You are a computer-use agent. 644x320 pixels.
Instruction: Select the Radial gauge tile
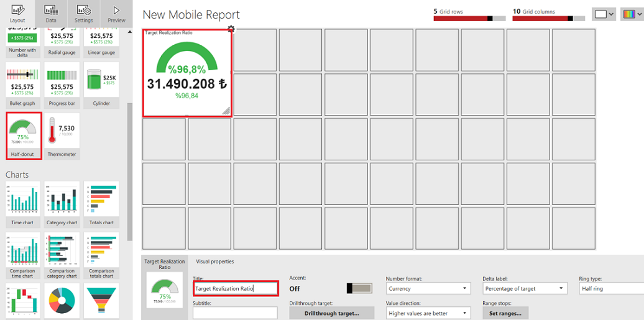(x=62, y=43)
